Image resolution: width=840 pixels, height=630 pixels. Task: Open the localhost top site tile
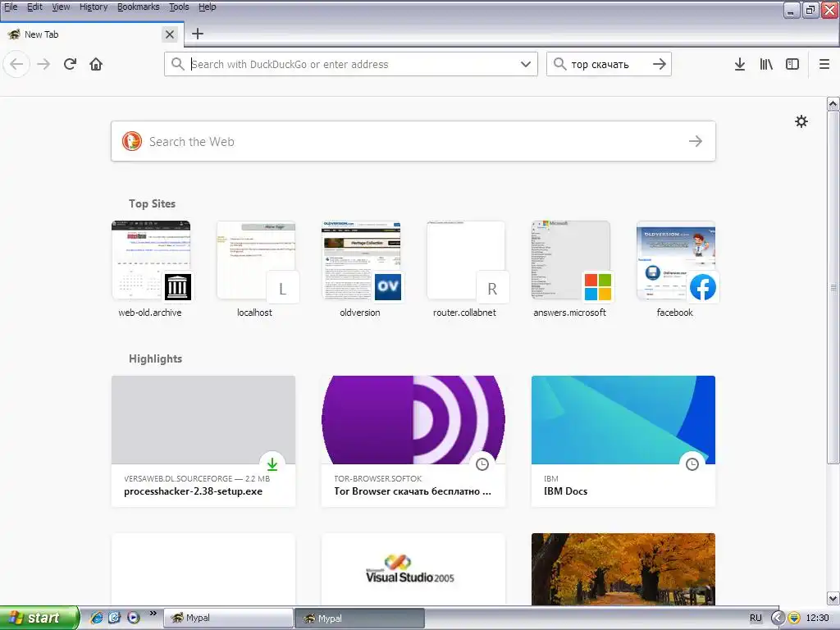coord(256,269)
